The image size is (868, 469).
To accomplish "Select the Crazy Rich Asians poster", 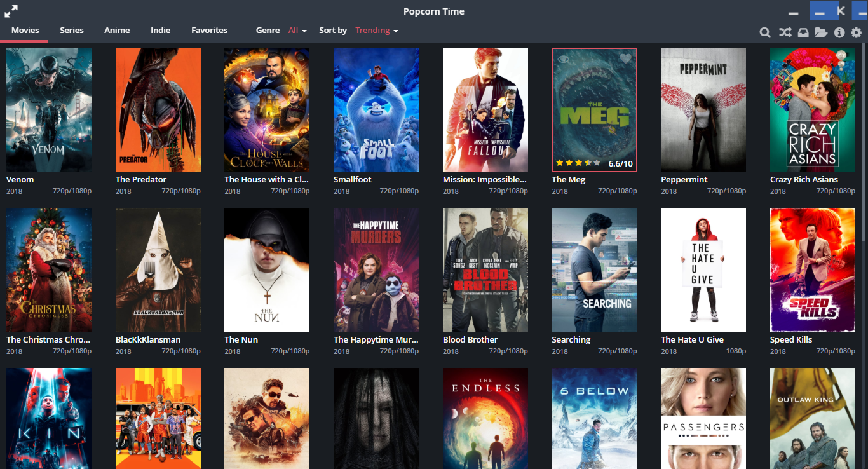I will (812, 109).
